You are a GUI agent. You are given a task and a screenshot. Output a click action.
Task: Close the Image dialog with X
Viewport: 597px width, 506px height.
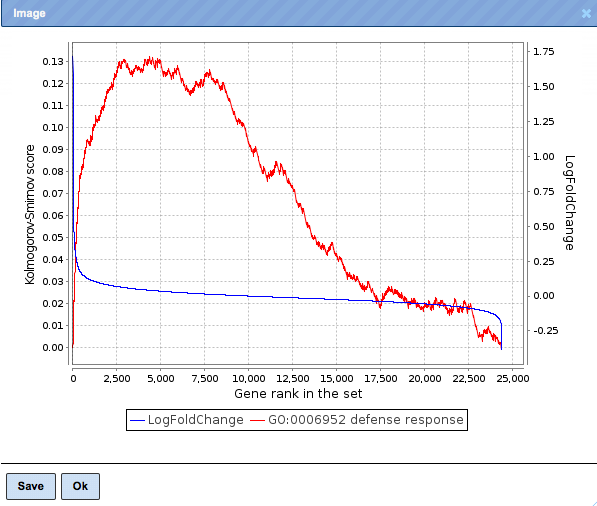coord(587,13)
